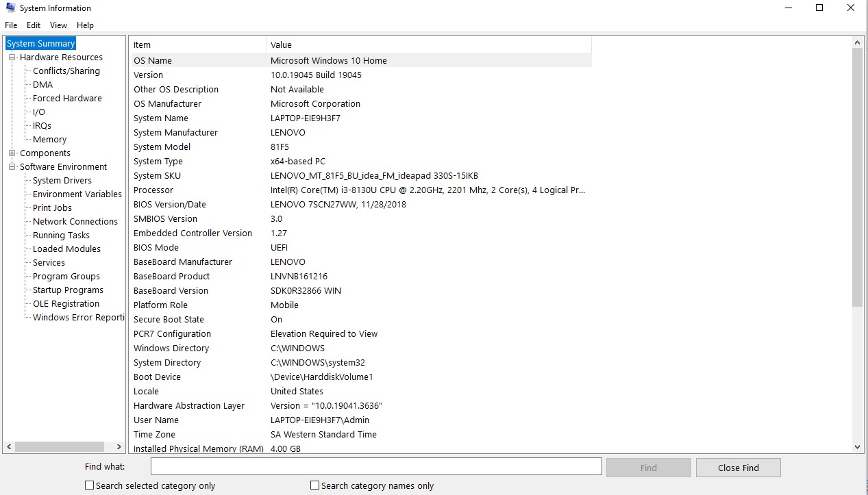Viewport: 868px width, 495px height.
Task: Collapse the Software Environment node
Action: point(12,167)
